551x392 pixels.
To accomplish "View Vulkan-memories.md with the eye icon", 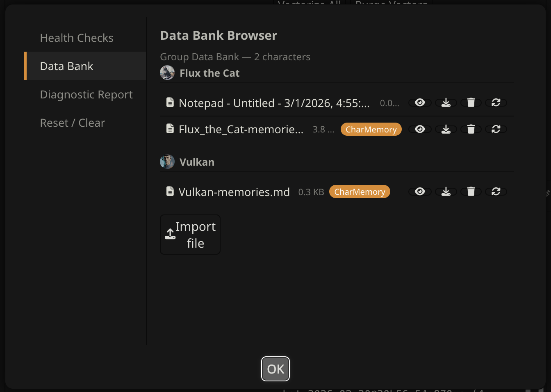I will coord(420,191).
